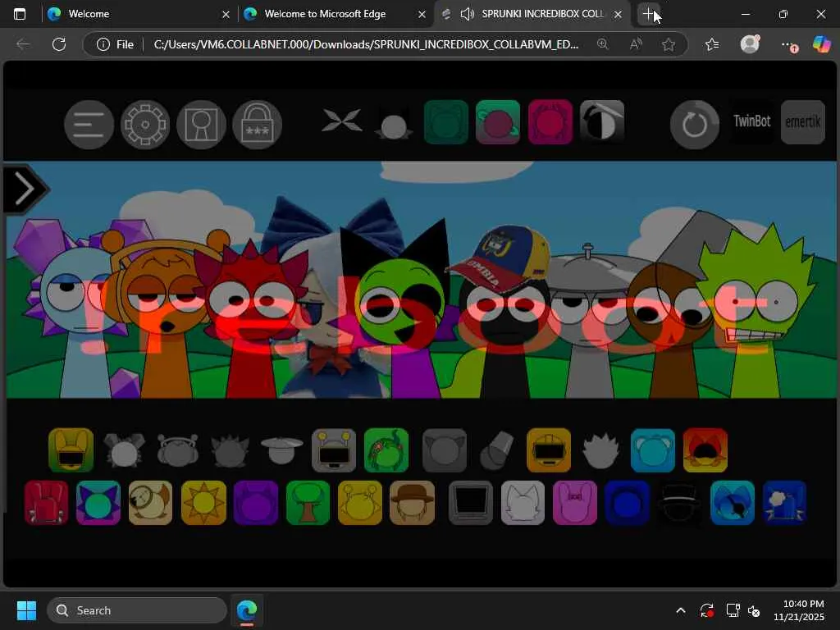Pick the yellow rabbit-eared icon on green
This screenshot has width=840, height=630.
(71, 450)
